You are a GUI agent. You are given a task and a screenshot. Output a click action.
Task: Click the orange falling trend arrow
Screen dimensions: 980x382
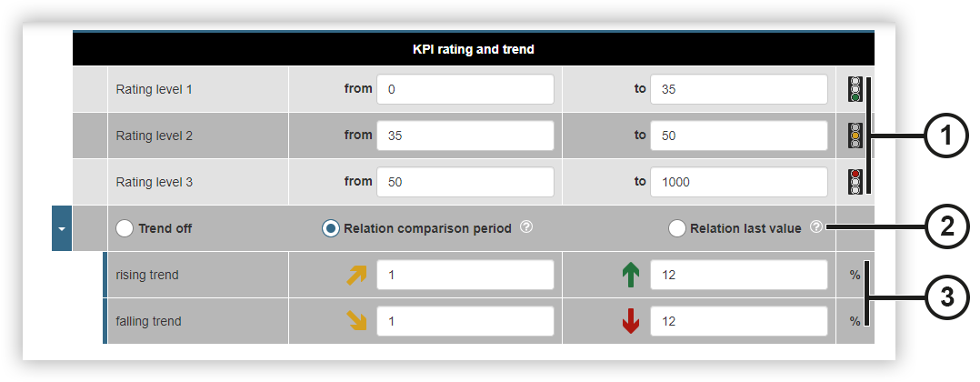click(356, 321)
